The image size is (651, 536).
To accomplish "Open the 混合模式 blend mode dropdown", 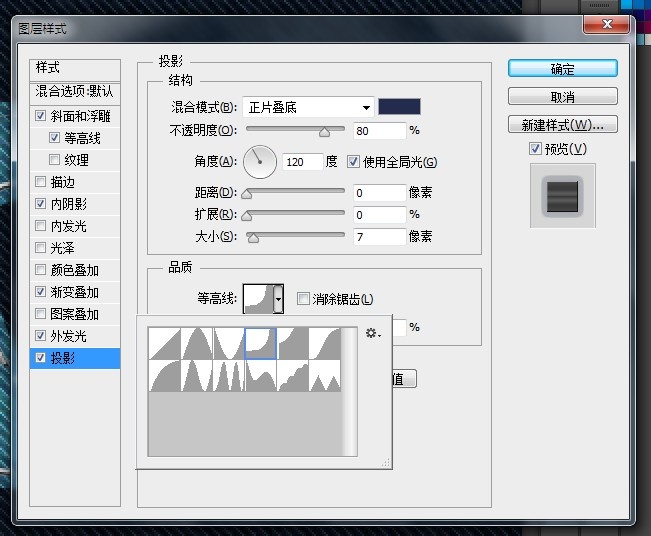I will [x=308, y=107].
